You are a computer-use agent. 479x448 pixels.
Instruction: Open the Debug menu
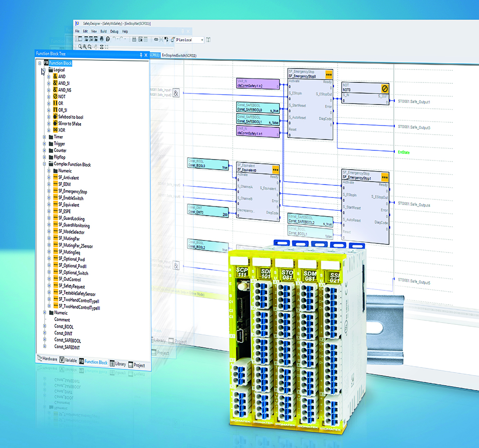[x=114, y=32]
